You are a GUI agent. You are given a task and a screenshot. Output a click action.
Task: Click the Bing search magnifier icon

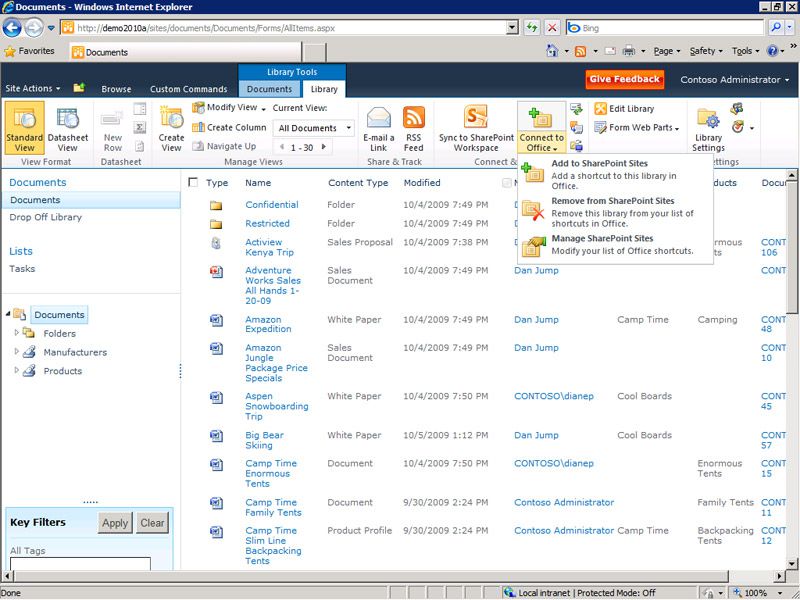[776, 28]
